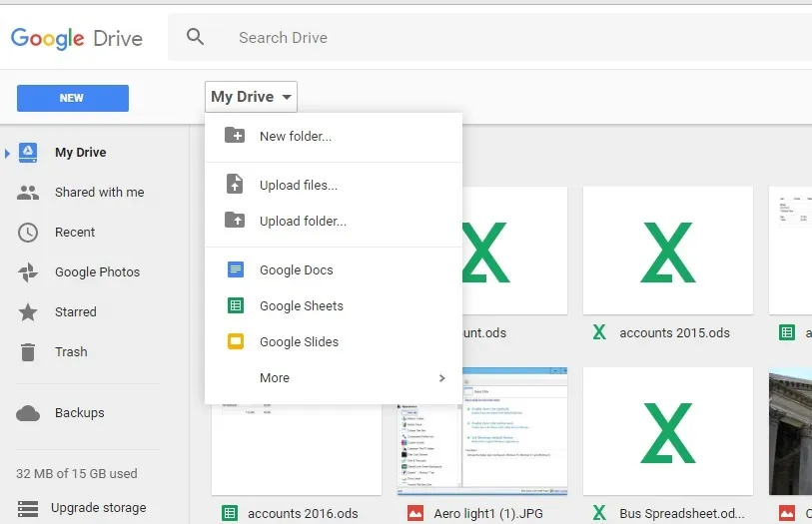This screenshot has width=812, height=524.
Task: Click the Shared with me people icon
Action: [x=28, y=193]
